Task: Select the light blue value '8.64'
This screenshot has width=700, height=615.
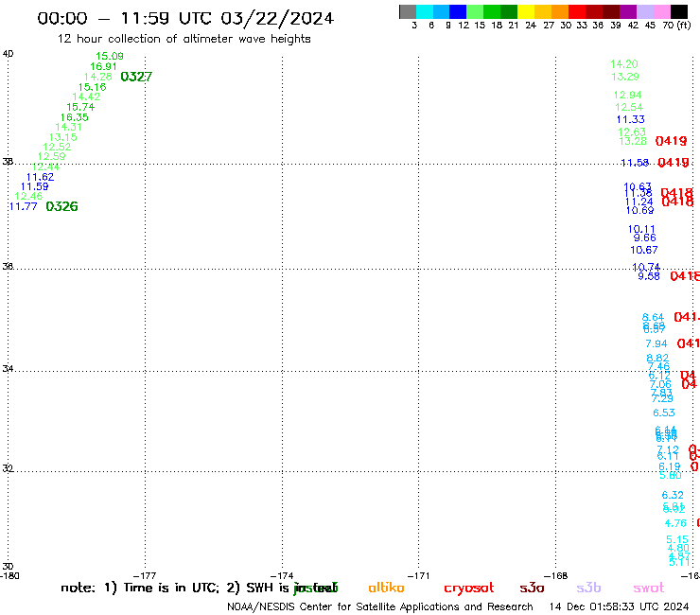Action: [653, 318]
